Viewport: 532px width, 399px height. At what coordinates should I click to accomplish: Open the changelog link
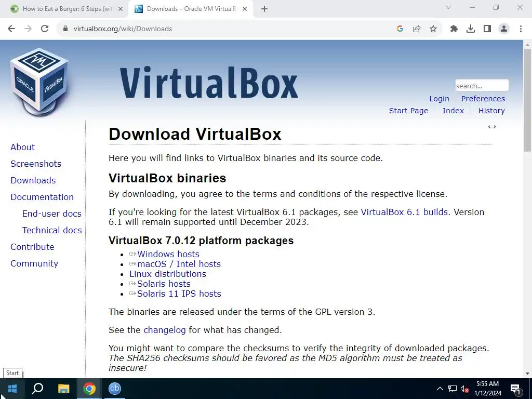click(x=165, y=330)
